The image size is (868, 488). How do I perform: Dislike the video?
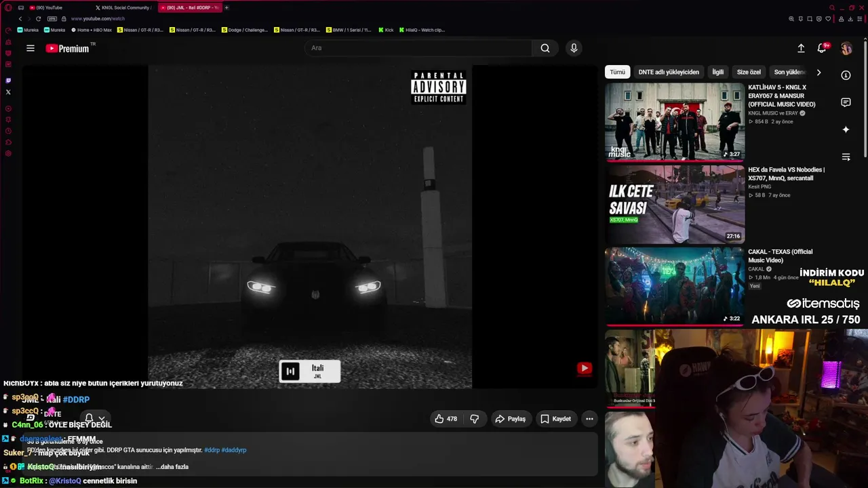[475, 419]
